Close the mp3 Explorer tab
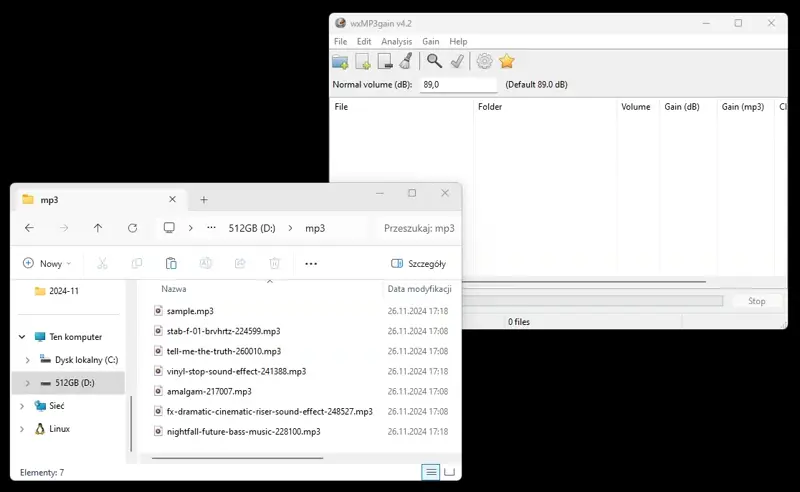800x492 pixels. (172, 199)
